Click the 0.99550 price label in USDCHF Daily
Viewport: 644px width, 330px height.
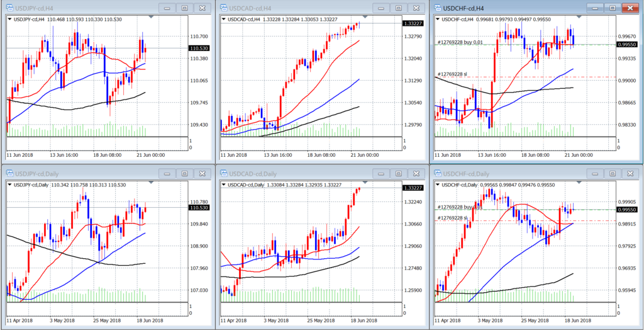coord(626,210)
